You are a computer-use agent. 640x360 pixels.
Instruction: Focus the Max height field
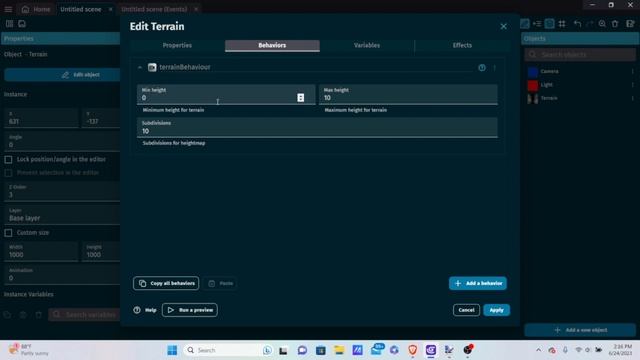[408, 95]
